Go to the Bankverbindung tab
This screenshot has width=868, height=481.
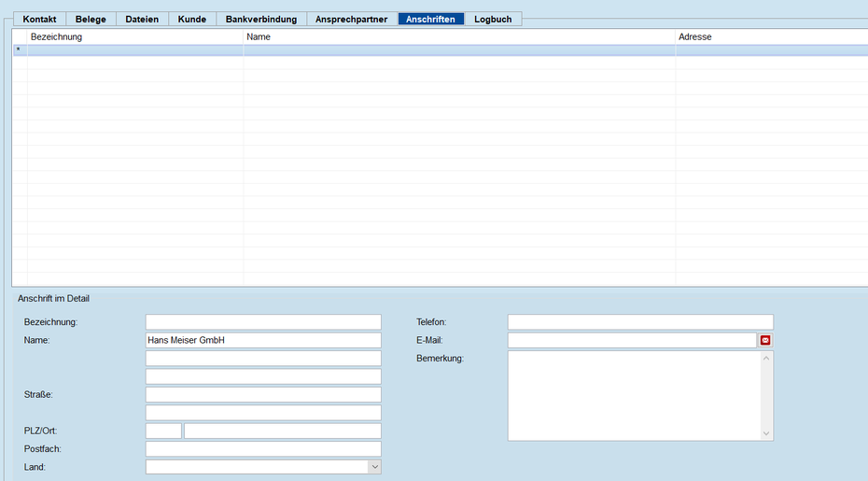pos(261,19)
